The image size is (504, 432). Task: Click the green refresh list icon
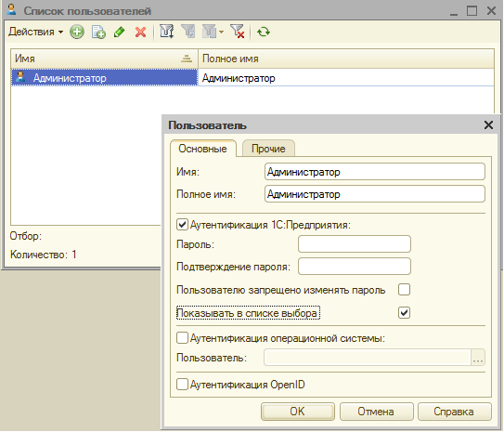point(264,32)
